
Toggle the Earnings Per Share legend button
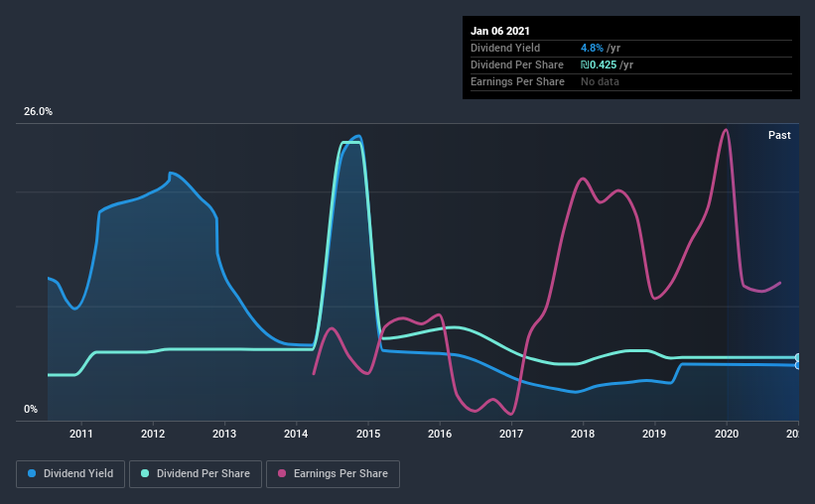pos(334,474)
